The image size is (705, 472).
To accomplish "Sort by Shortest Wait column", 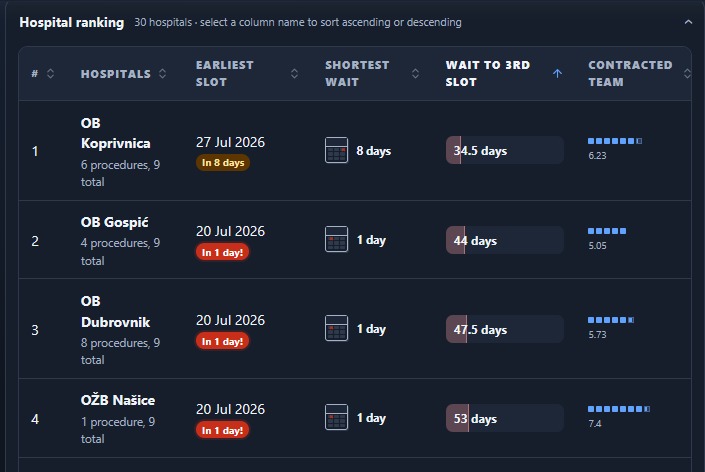I will [372, 73].
